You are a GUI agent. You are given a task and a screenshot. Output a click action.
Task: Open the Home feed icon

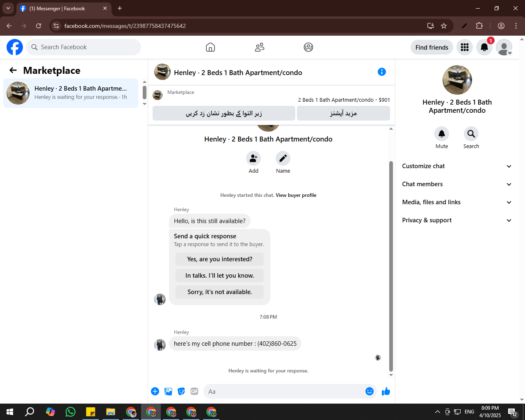(210, 47)
